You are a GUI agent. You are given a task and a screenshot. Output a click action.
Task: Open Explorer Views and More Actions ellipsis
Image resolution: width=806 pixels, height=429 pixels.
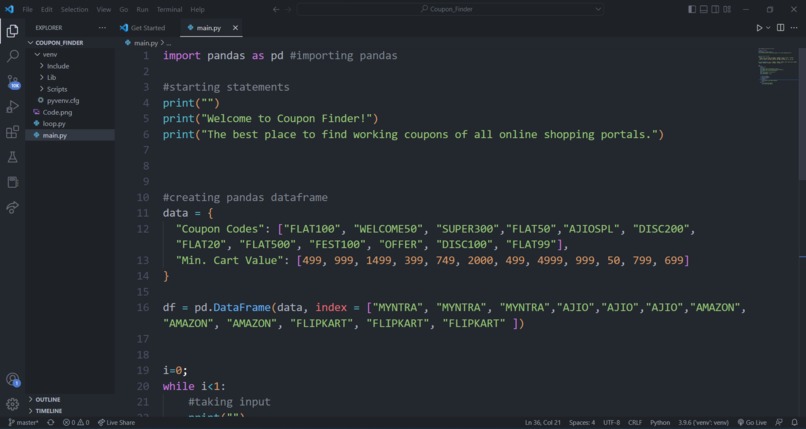(x=102, y=28)
